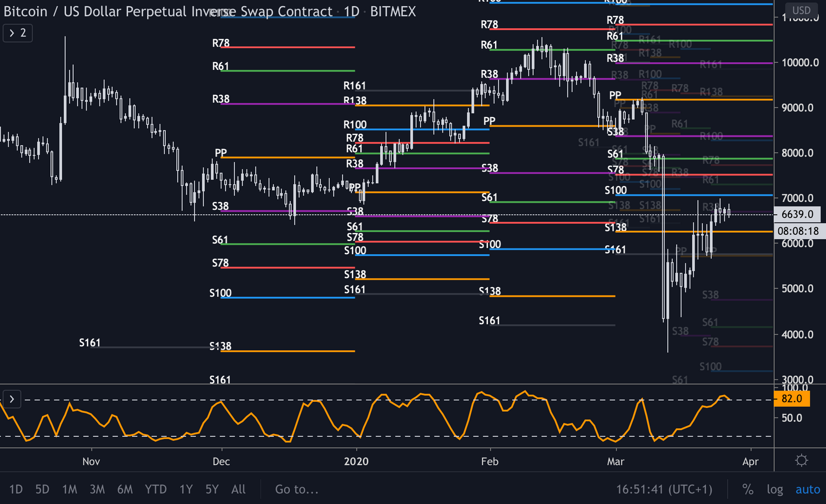Expand the chart legend showing 2 indicators

pos(17,33)
